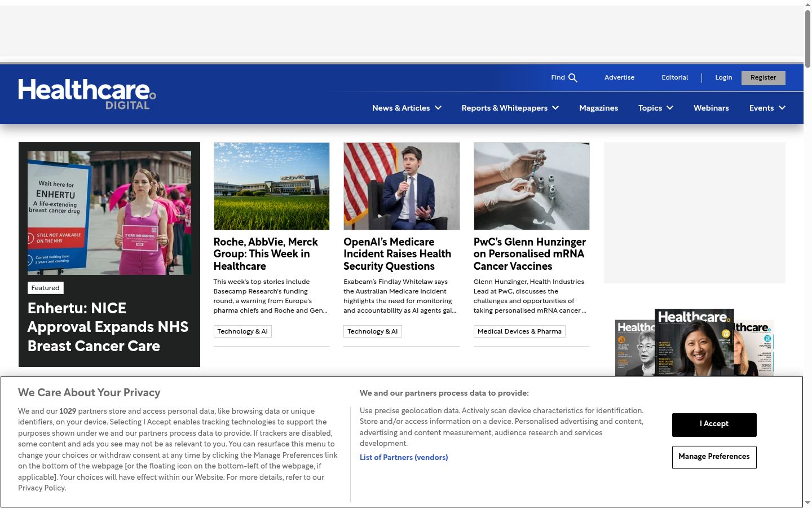Click 'This week's top stories include' summary
The width and height of the screenshot is (812, 508).
(x=271, y=296)
